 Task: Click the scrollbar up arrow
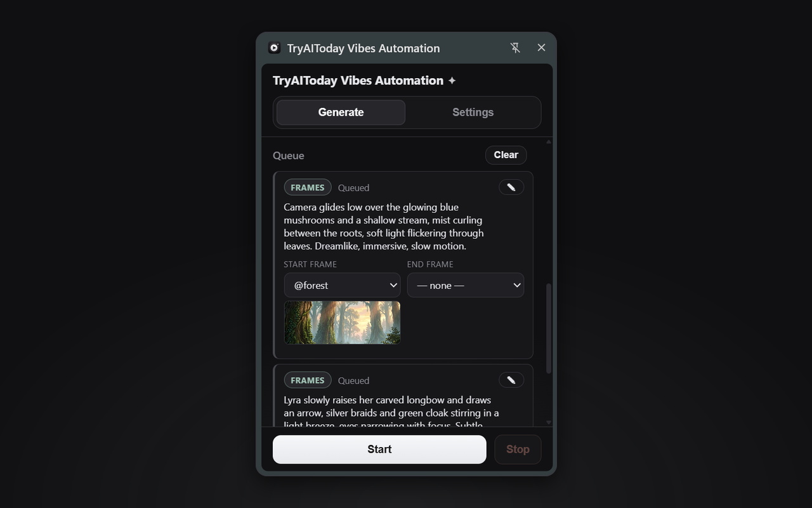(x=549, y=142)
